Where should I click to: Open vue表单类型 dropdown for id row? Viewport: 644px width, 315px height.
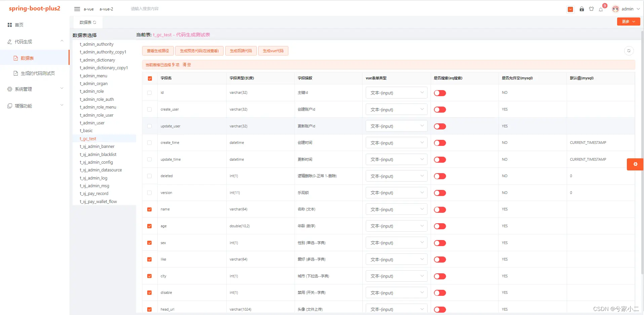(x=397, y=93)
